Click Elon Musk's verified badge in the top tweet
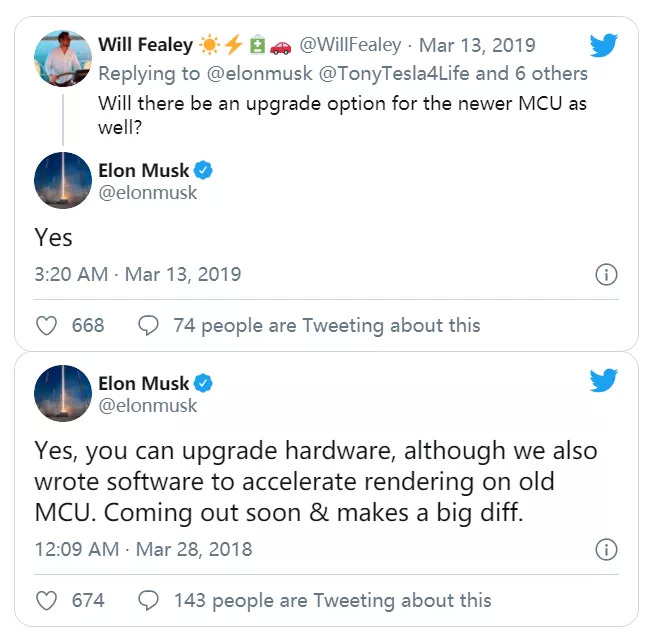The image size is (652, 638). pos(202,171)
